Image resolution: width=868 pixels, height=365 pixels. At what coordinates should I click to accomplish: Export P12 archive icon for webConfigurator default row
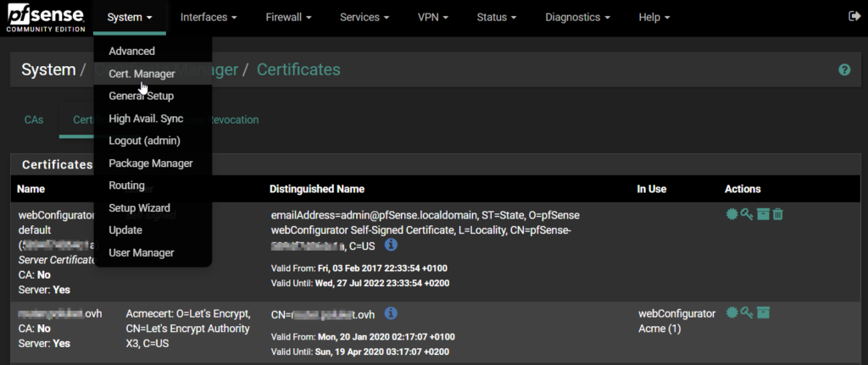tap(763, 214)
